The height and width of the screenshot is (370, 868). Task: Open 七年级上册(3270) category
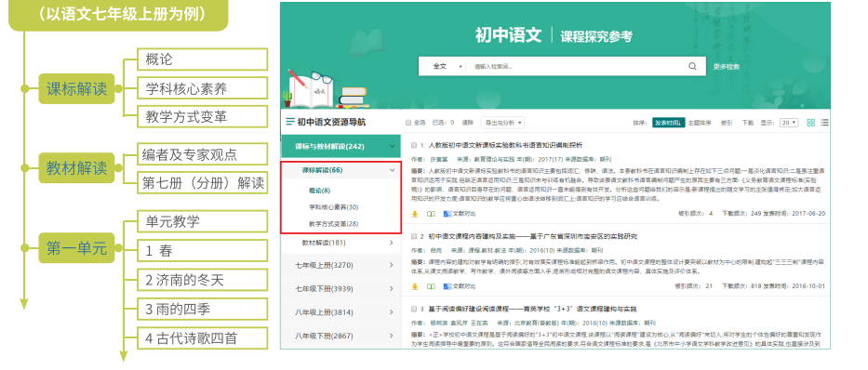(324, 266)
